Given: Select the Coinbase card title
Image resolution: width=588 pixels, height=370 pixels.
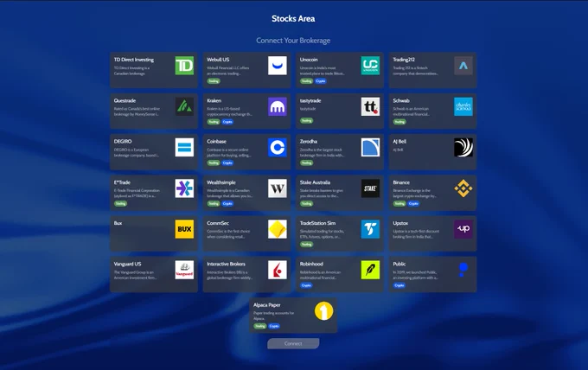Looking at the screenshot, I should [217, 141].
